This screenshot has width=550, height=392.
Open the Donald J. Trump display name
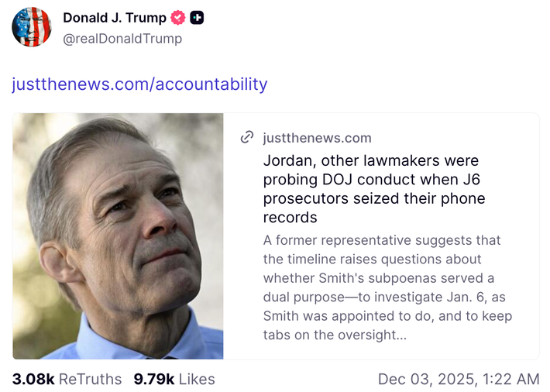(x=114, y=18)
